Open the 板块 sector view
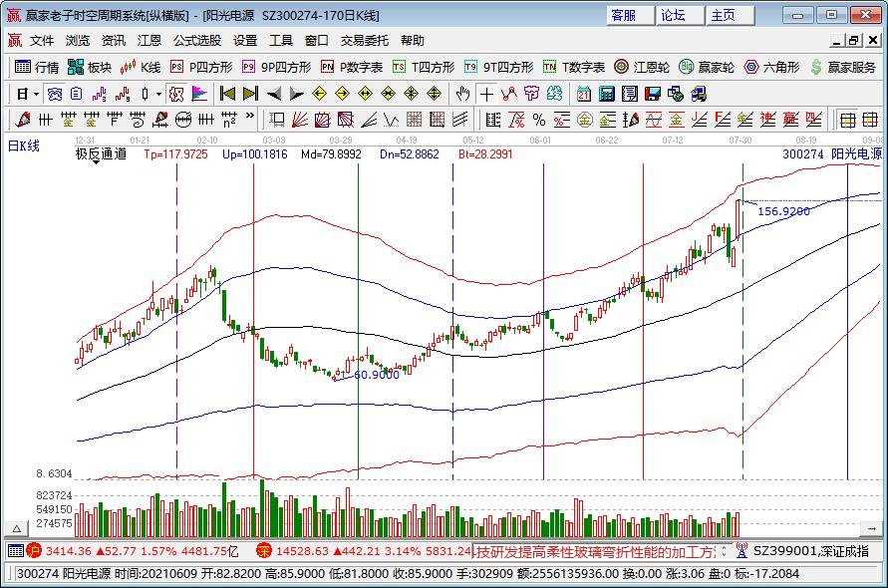The width and height of the screenshot is (888, 588). [90, 67]
